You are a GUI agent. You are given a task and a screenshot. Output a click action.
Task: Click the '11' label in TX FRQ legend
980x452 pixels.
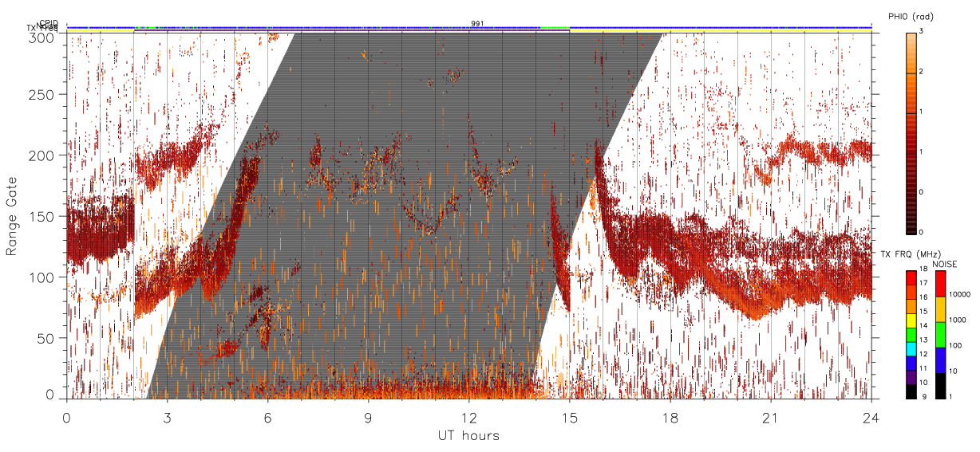923,368
